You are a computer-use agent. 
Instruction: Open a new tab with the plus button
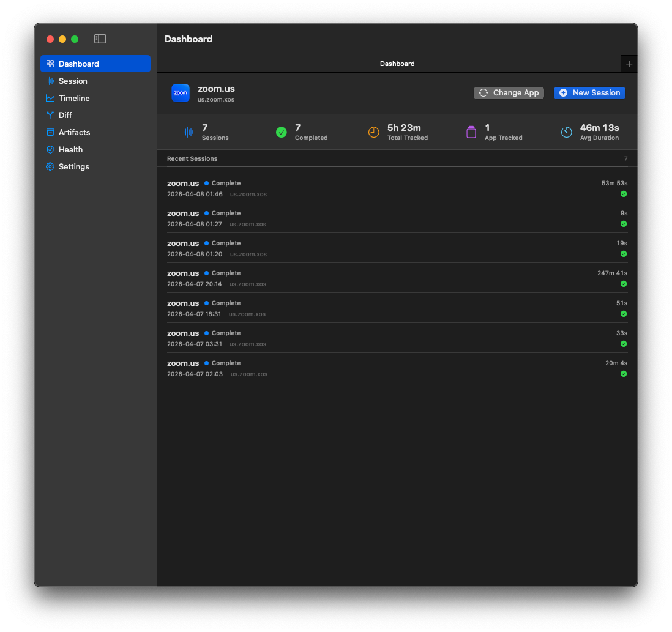(x=629, y=64)
